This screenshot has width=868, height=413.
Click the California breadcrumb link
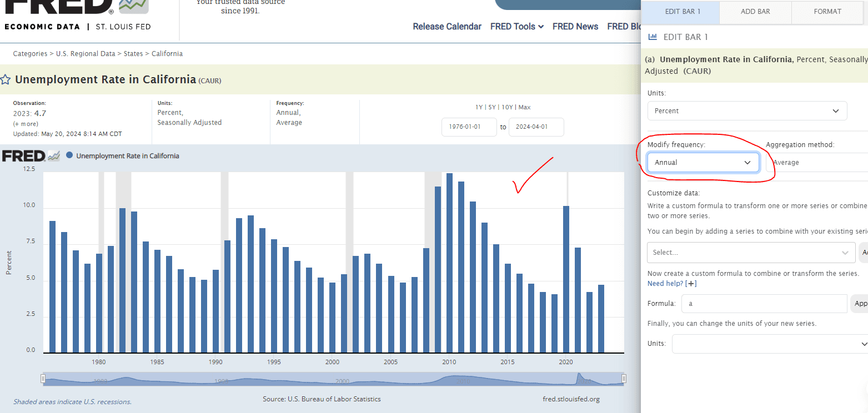click(167, 54)
